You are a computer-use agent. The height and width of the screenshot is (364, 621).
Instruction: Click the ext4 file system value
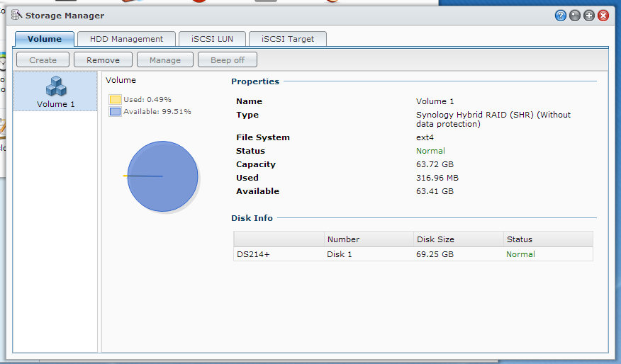(425, 137)
